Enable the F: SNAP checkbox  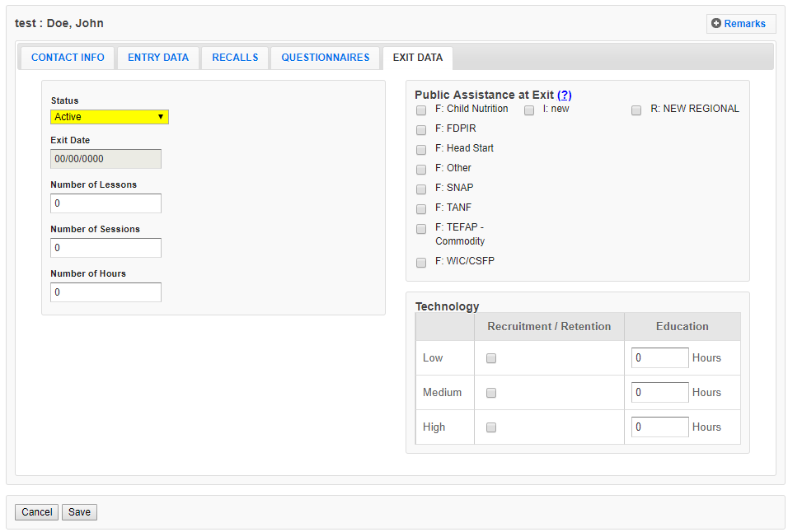click(421, 189)
